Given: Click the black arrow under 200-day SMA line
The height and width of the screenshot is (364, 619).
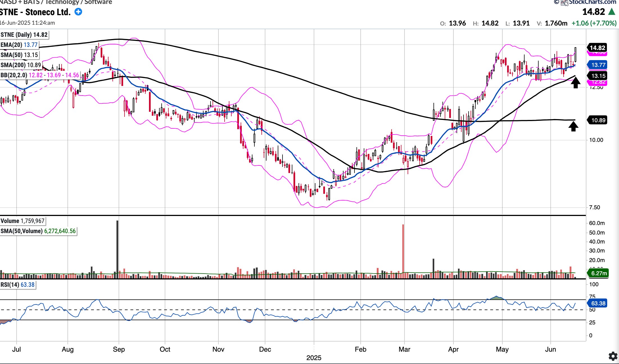Looking at the screenshot, I should (573, 126).
